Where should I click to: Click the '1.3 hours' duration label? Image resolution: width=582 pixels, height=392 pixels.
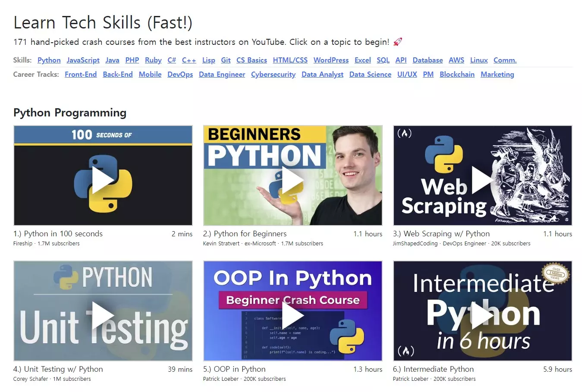(368, 369)
